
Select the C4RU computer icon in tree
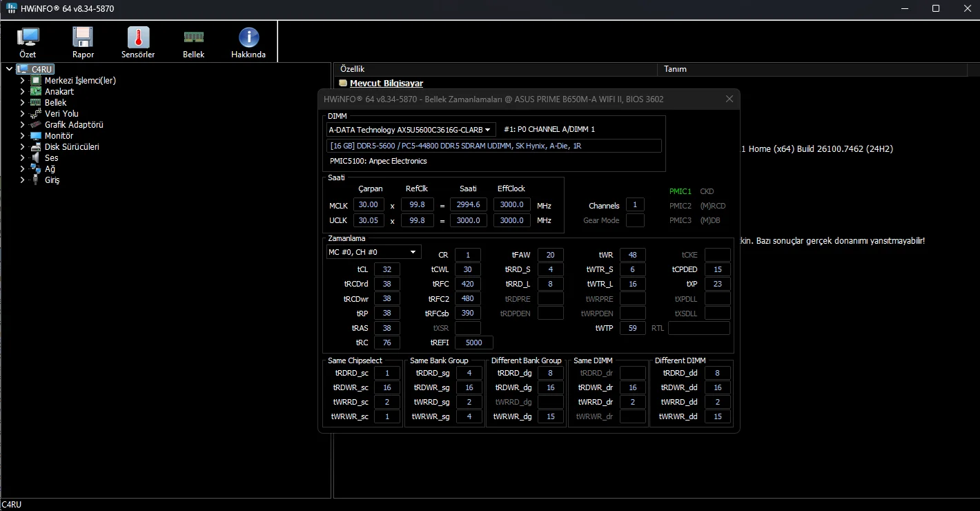pyautogui.click(x=22, y=69)
